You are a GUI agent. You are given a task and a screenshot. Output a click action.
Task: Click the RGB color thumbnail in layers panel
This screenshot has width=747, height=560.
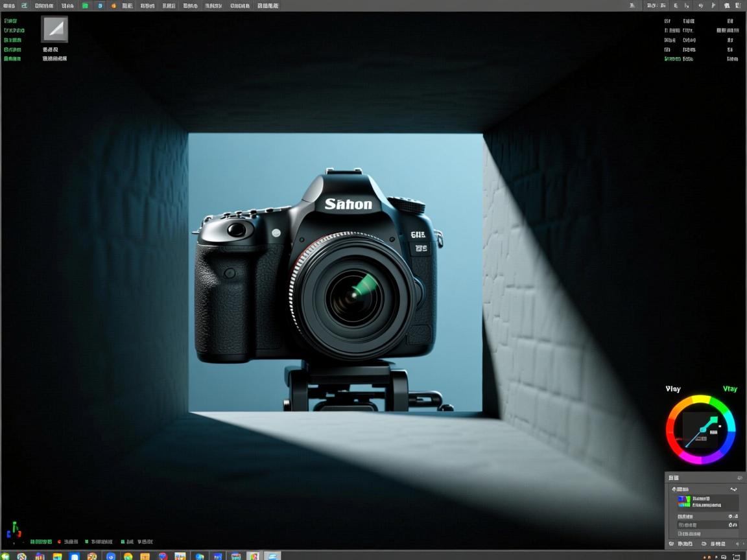point(683,502)
